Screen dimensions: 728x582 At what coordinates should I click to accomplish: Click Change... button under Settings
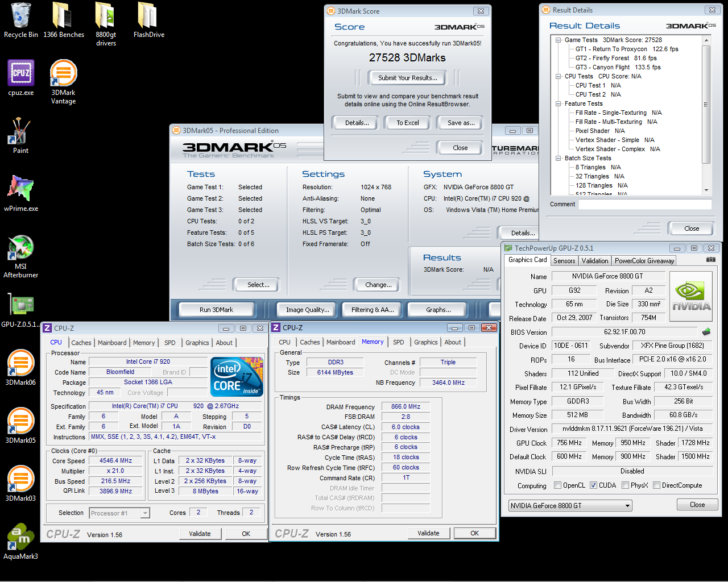click(x=378, y=285)
